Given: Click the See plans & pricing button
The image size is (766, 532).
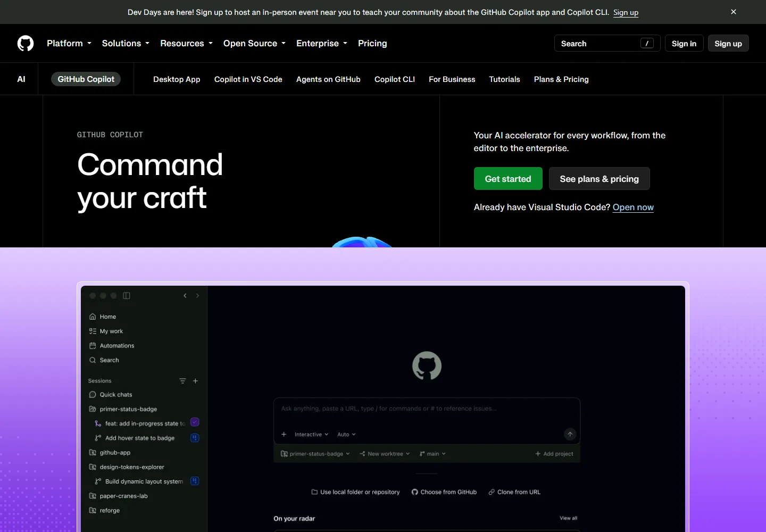Looking at the screenshot, I should pyautogui.click(x=600, y=179).
